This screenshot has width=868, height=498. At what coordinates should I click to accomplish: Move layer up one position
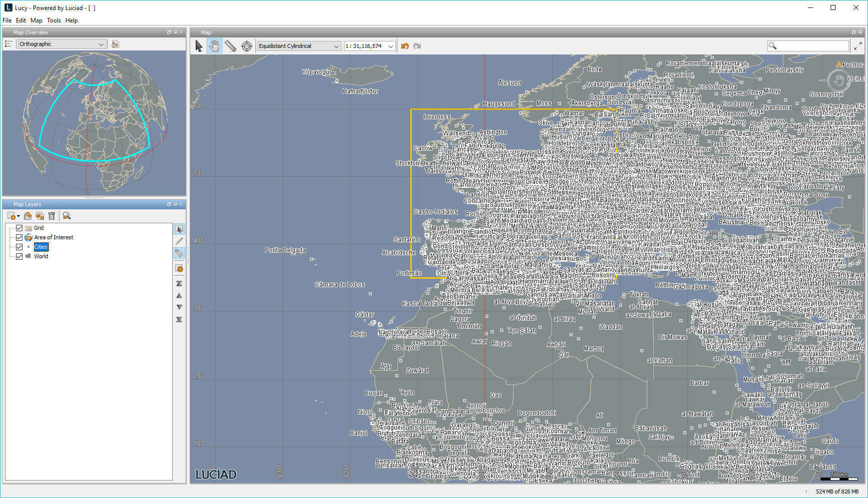[179, 296]
